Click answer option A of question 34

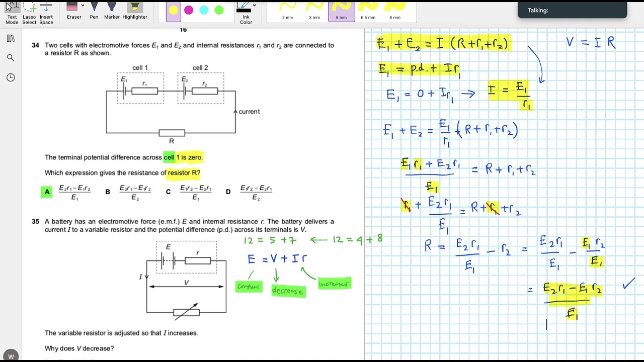click(47, 192)
